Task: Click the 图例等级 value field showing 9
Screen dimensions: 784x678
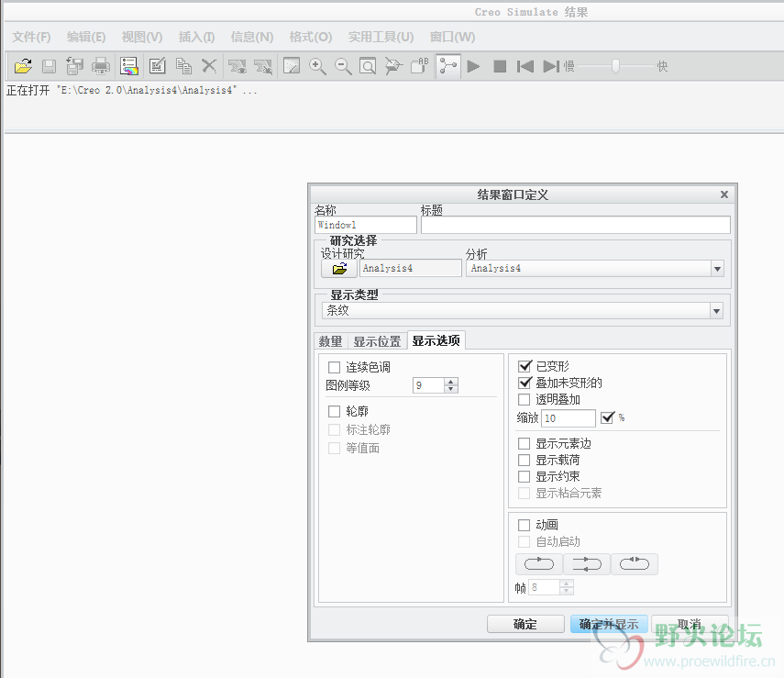Action: pyautogui.click(x=428, y=385)
